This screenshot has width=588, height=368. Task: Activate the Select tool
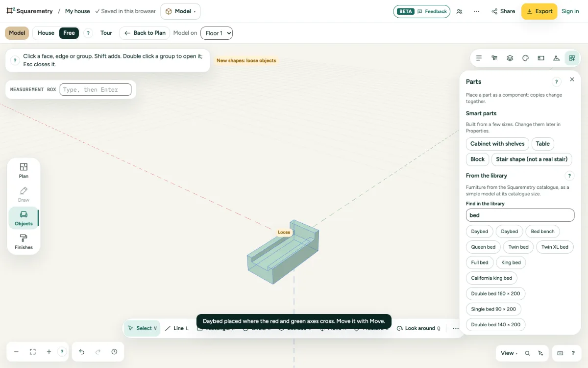click(x=142, y=328)
